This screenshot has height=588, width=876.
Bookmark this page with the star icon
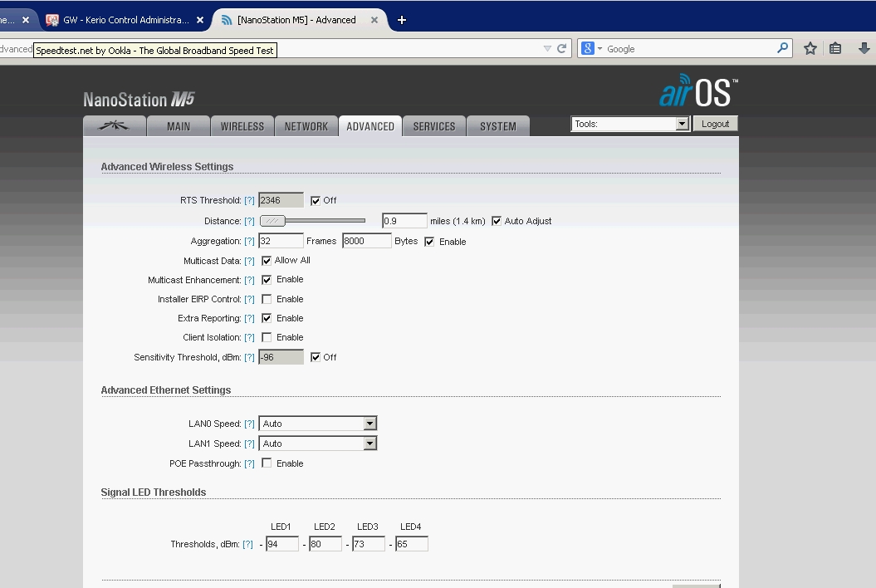810,49
